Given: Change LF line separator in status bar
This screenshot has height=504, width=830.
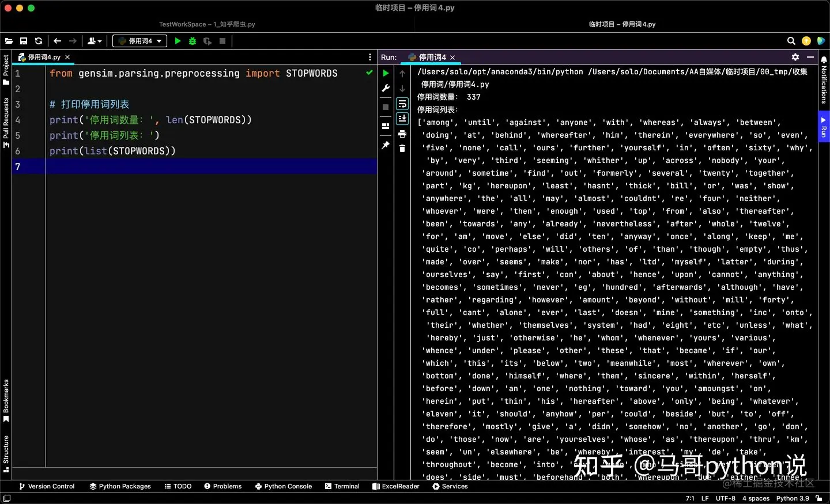Looking at the screenshot, I should 705,498.
